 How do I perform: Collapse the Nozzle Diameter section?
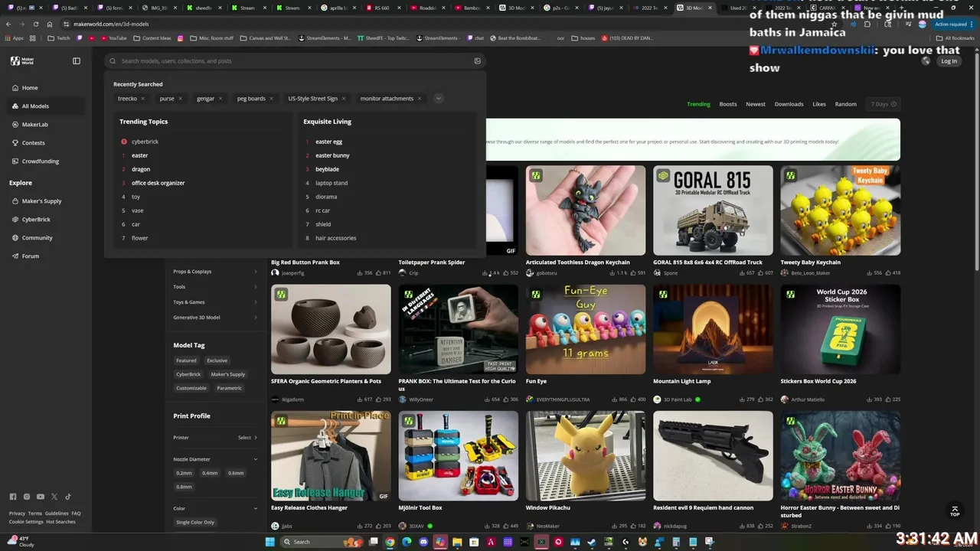point(256,459)
